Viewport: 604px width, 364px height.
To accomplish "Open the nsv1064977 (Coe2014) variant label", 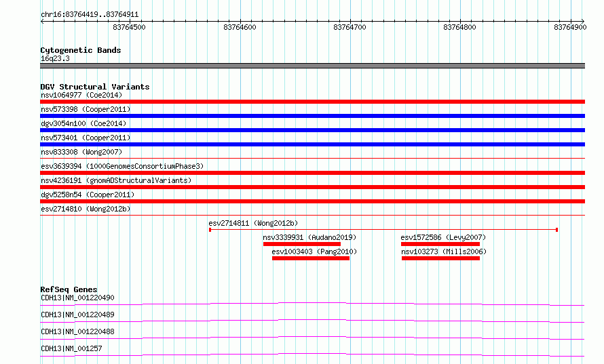I will click(x=81, y=95).
